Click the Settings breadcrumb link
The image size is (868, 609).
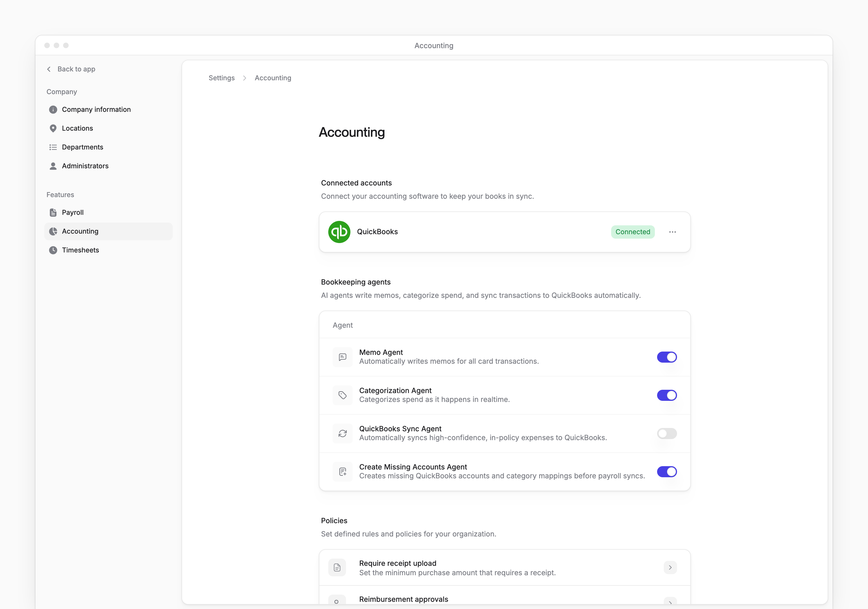pos(221,78)
